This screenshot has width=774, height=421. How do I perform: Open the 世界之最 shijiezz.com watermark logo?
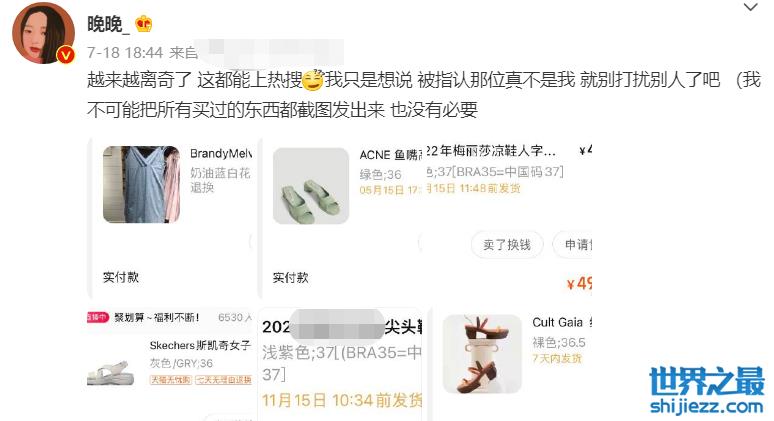(707, 390)
